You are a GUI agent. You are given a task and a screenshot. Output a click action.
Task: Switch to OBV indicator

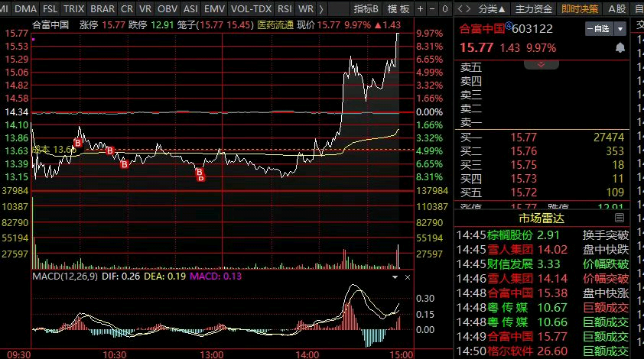[168, 8]
